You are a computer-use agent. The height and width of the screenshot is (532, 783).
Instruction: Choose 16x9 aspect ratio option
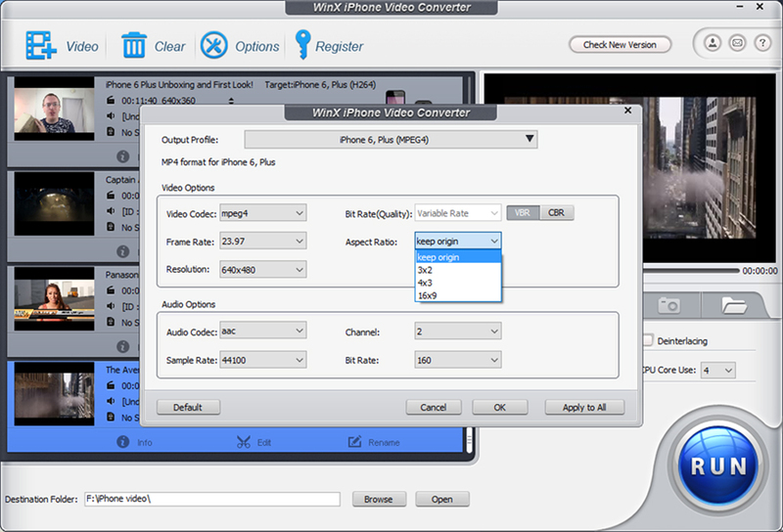(458, 295)
